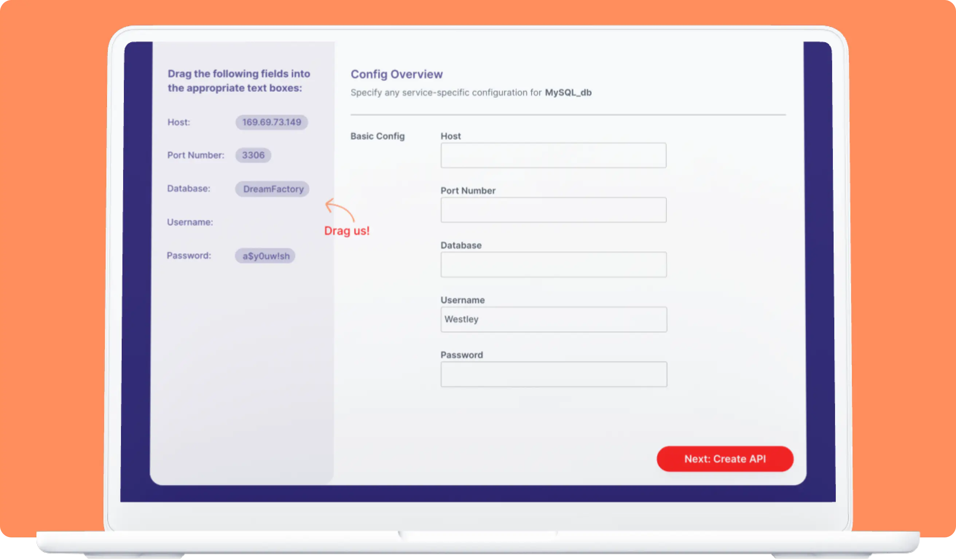Click the Config Overview heading

pyautogui.click(x=396, y=74)
